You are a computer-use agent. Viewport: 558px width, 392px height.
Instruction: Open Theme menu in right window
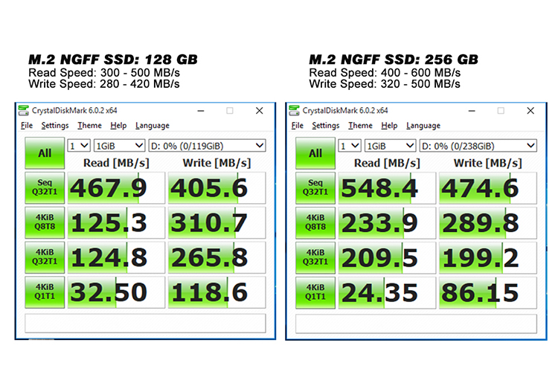tap(361, 126)
